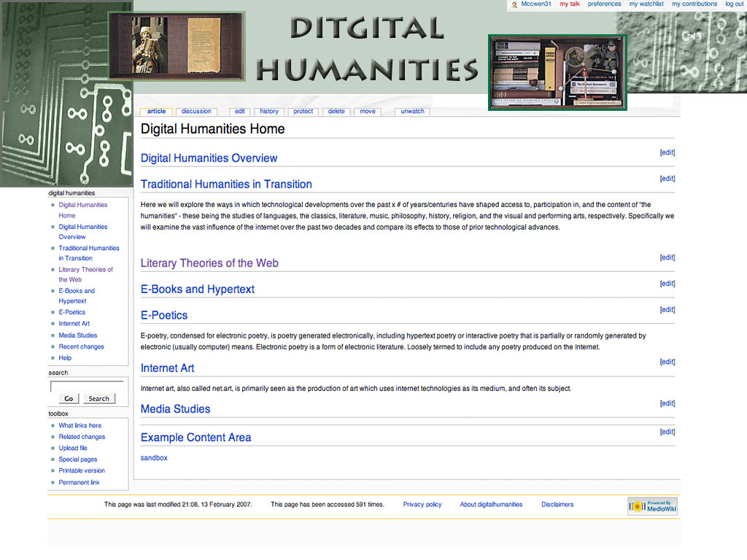
Task: Edit the E-Books and Hypertext section
Action: pyautogui.click(x=667, y=284)
